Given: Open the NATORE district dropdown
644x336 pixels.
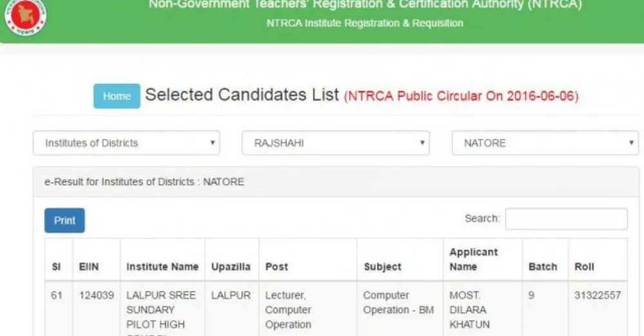Looking at the screenshot, I should point(545,143).
